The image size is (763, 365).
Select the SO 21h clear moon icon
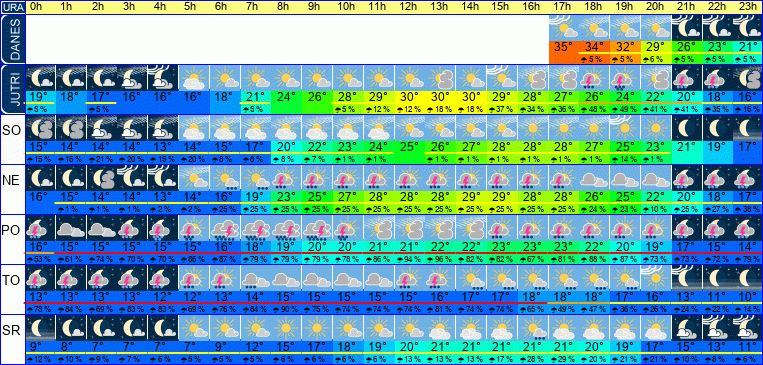coord(687,128)
